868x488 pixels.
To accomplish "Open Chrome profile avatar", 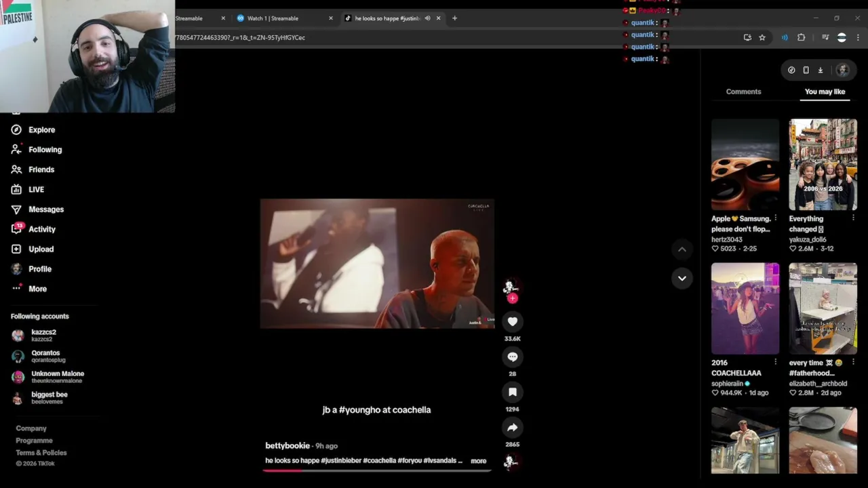I will tap(842, 37).
